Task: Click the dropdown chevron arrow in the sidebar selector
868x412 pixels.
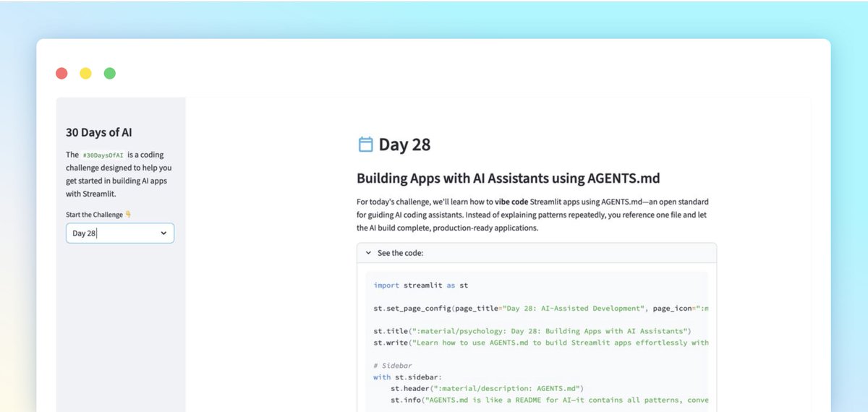Action: [163, 233]
